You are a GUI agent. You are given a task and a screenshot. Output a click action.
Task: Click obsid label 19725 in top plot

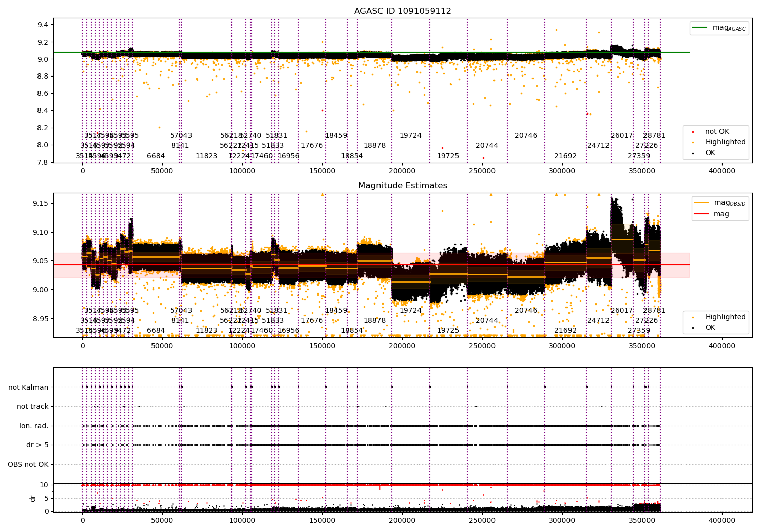pos(448,156)
